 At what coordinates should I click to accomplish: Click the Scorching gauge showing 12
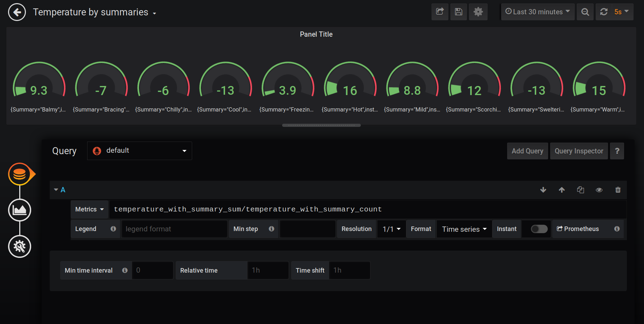pos(474,80)
